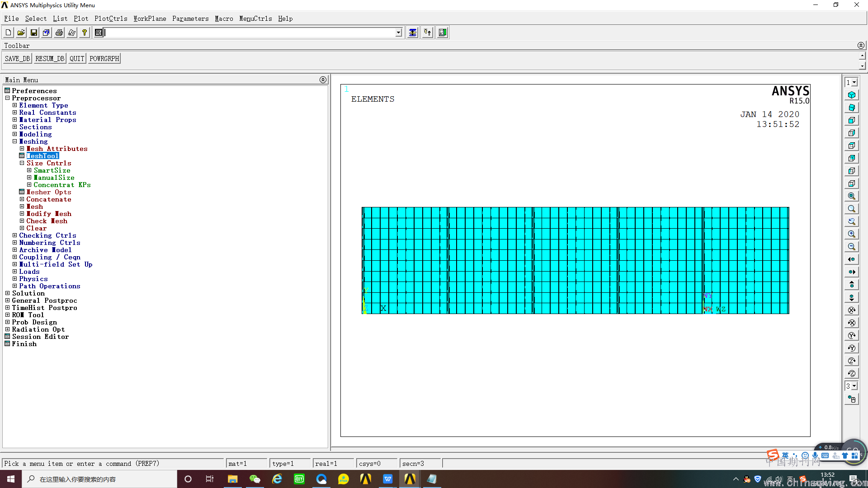Open ANSYS file with the folder icon

click(21, 33)
